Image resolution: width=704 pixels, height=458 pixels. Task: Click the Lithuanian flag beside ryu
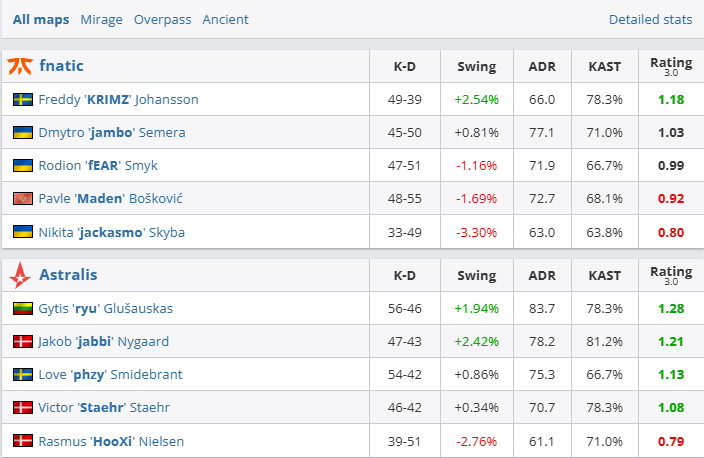22,309
